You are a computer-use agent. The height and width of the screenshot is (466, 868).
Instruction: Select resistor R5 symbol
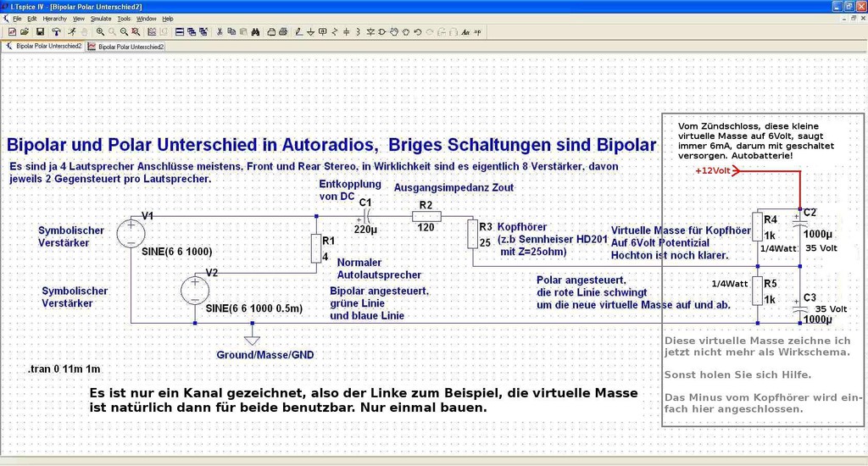(x=757, y=291)
